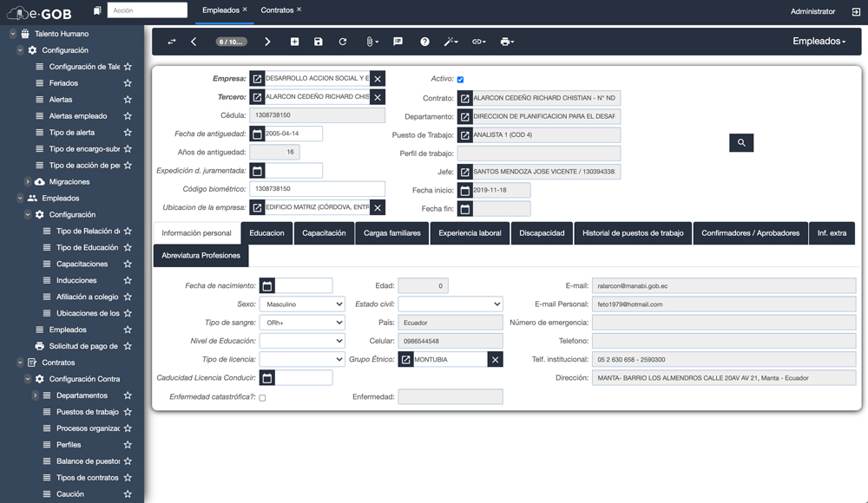This screenshot has height=503, width=868.
Task: Collapse the Talento Humano tree node
Action: point(12,34)
